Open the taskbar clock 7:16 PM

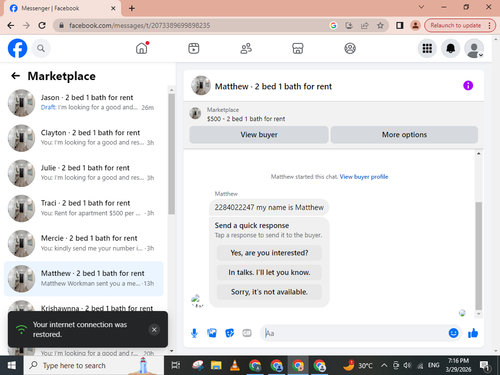[458, 365]
